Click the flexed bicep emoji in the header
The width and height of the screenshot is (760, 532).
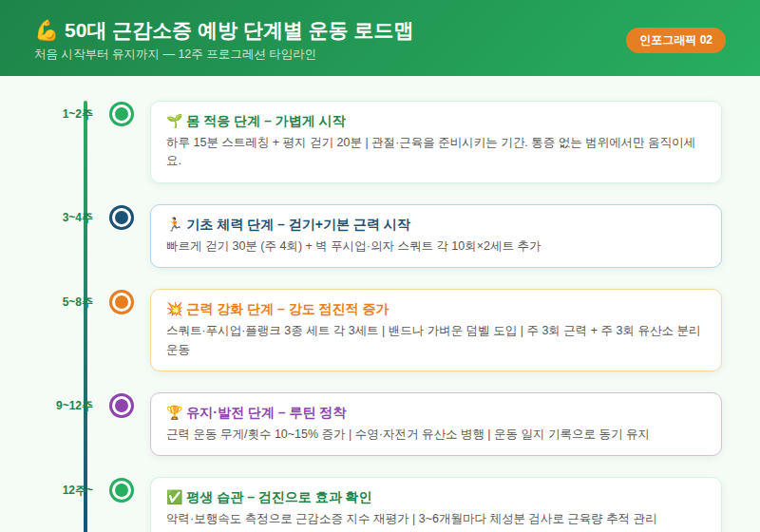tap(47, 30)
